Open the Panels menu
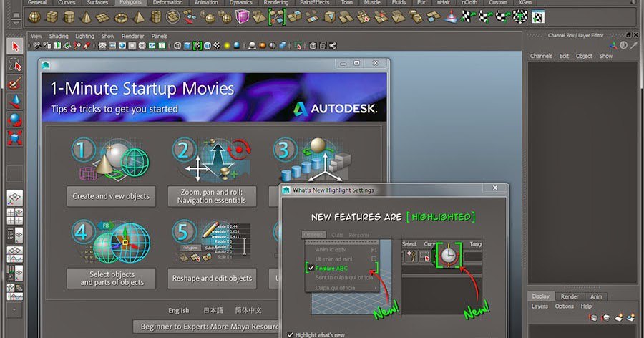 [159, 37]
